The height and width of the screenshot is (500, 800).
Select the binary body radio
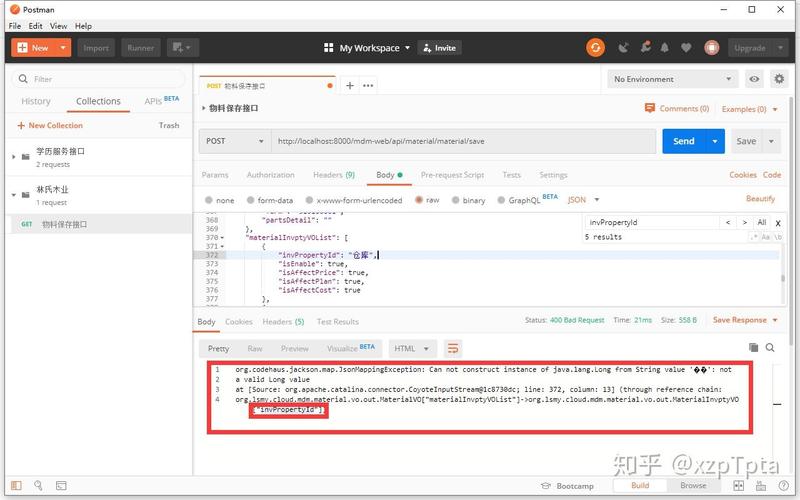tap(455, 200)
